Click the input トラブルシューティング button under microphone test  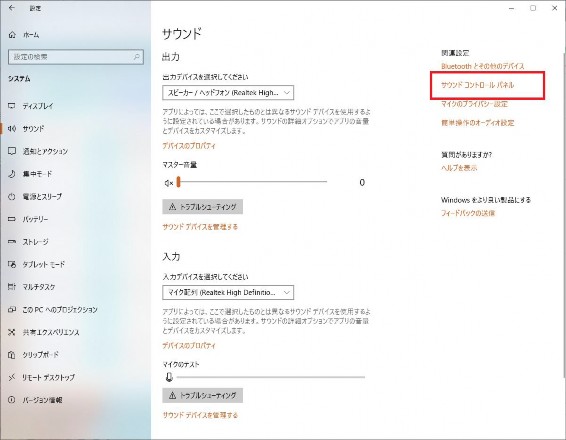[x=202, y=395]
